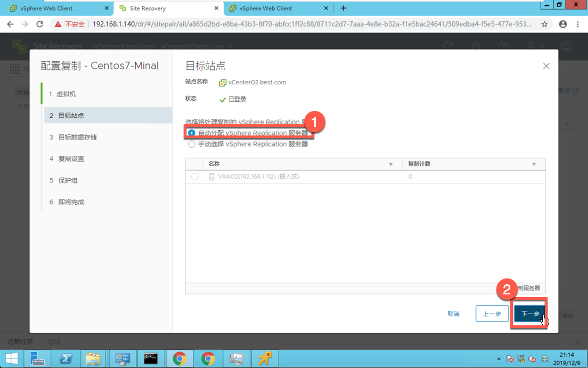
Task: Click vCenter02.best.com site name
Action: pos(257,82)
